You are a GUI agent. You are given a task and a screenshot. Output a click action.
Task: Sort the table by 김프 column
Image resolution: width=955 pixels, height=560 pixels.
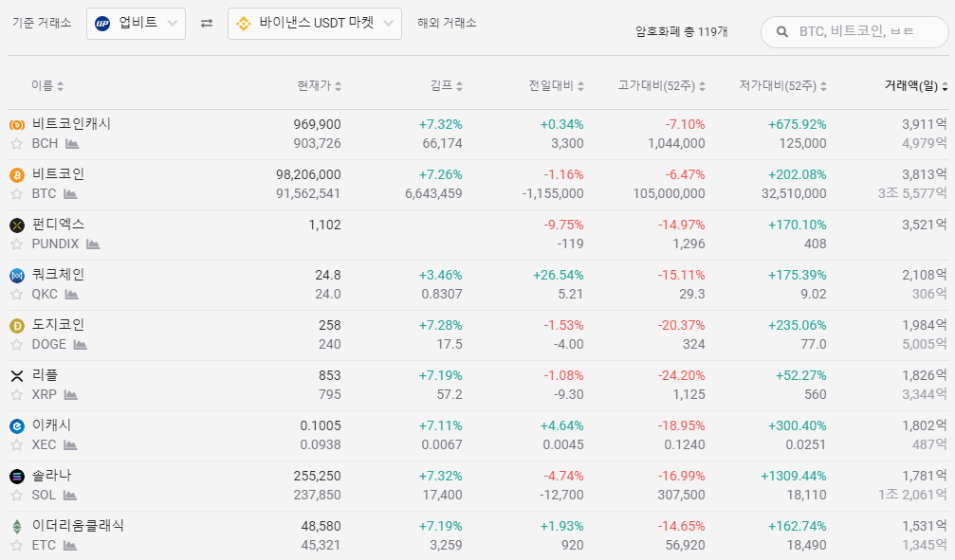click(x=446, y=86)
